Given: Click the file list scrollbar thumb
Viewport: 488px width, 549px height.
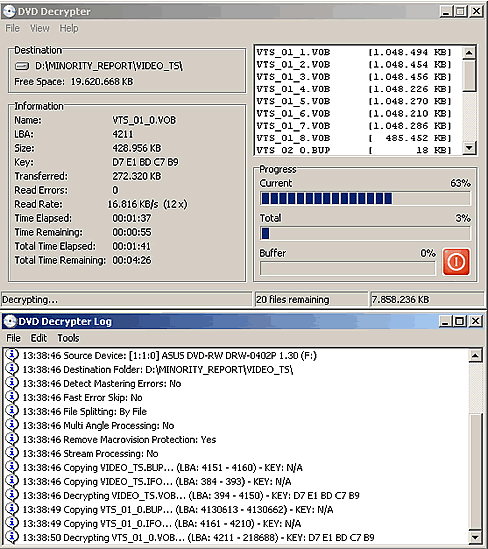Looking at the screenshot, I should (469, 75).
